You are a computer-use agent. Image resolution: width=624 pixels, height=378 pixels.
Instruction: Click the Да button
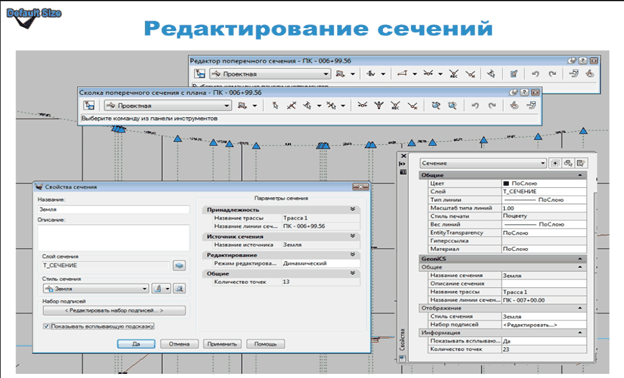pos(136,344)
